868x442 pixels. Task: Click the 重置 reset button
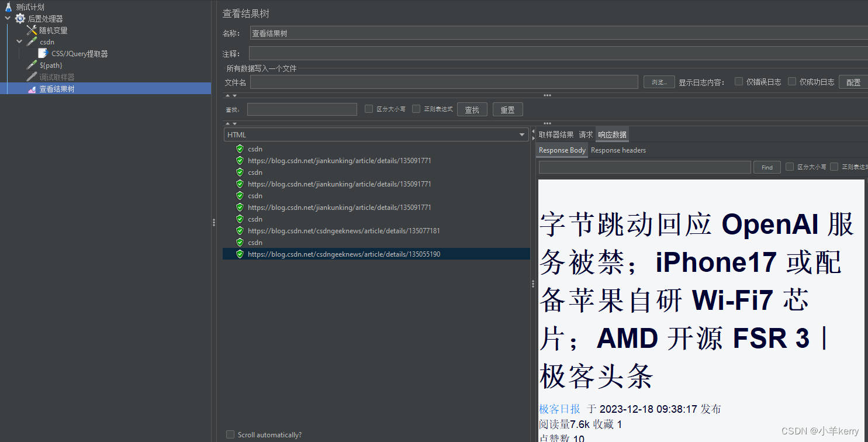tap(508, 109)
